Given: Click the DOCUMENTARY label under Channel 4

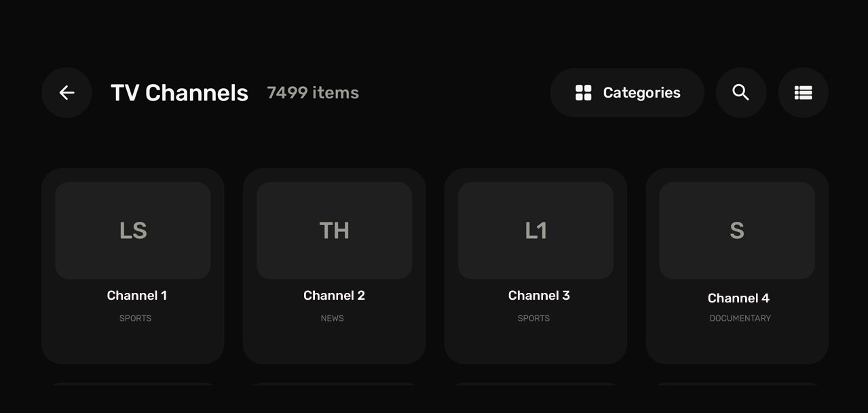Looking at the screenshot, I should pos(740,318).
